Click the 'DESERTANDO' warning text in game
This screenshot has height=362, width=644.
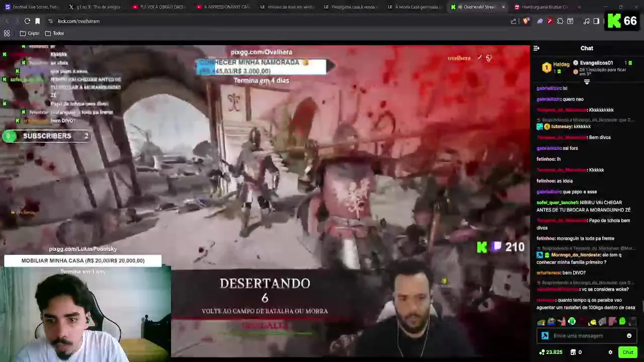[x=265, y=284]
